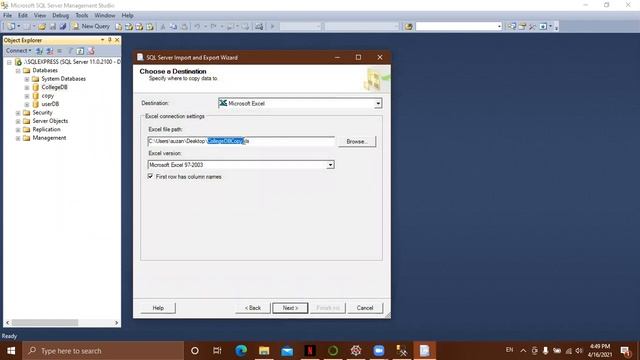Screen dimensions: 640x360
Task: Click Refresh icon in Object Explorer toolbar
Action: [x=80, y=51]
